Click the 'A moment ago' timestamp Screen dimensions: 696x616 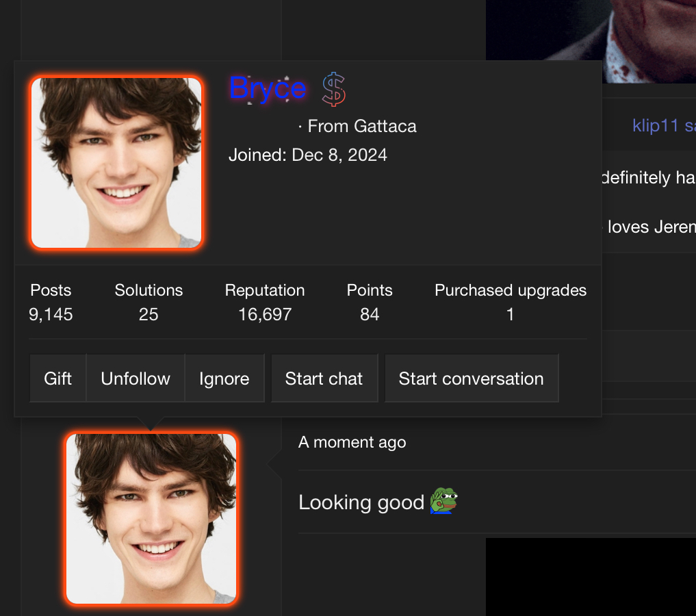pyautogui.click(x=352, y=442)
